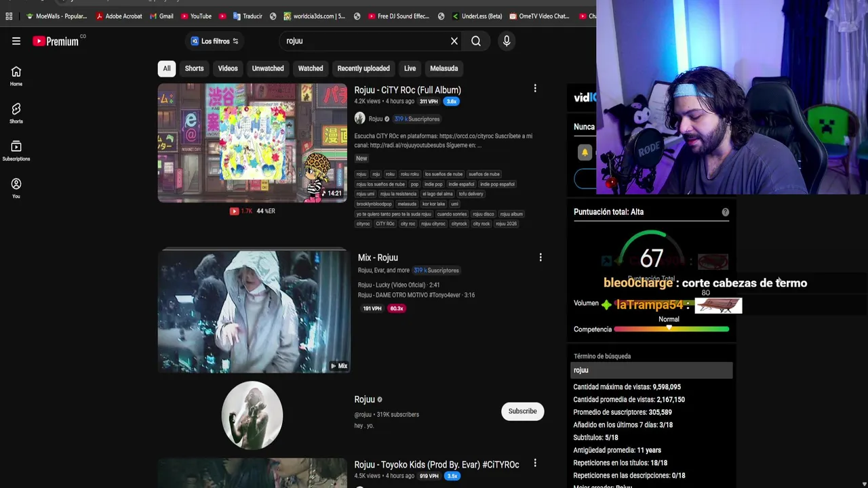
Task: Filter results by Watched
Action: pyautogui.click(x=311, y=68)
